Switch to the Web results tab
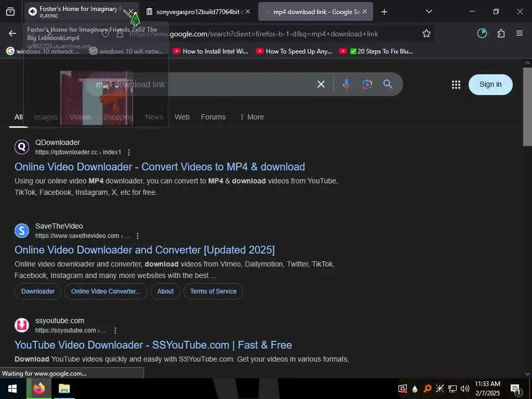 pos(182,117)
